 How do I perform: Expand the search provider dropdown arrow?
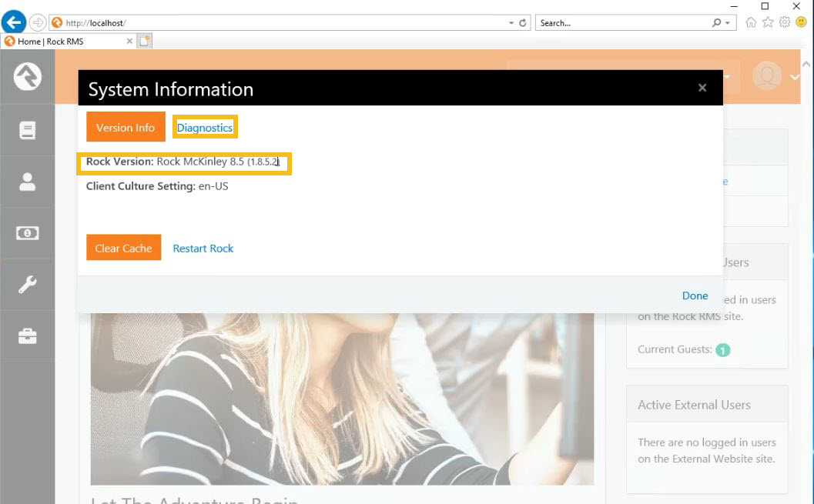coord(728,23)
